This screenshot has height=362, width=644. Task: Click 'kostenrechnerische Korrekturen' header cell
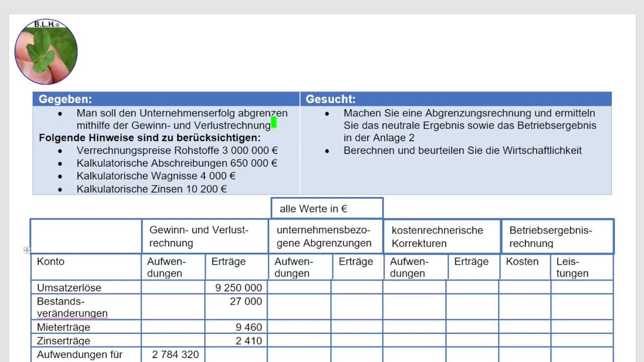[x=442, y=236]
